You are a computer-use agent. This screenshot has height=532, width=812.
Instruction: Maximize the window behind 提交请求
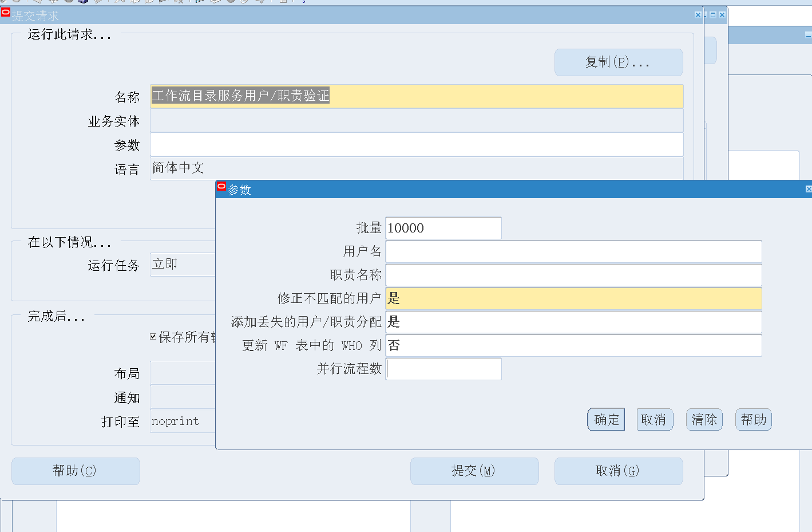tap(713, 15)
